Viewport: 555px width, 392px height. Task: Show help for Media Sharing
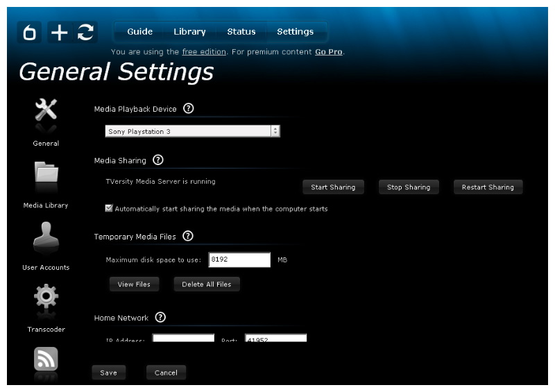pyautogui.click(x=158, y=160)
